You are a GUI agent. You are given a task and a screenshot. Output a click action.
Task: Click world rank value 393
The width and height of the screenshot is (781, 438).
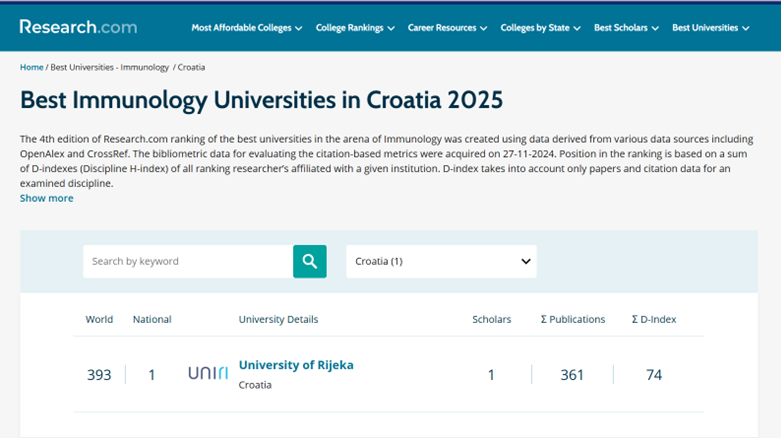click(99, 375)
